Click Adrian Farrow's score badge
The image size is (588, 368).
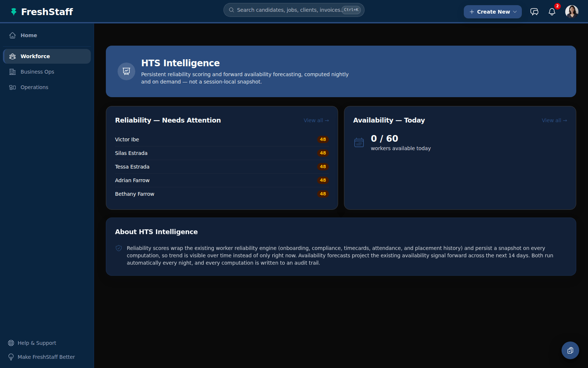coord(323,180)
